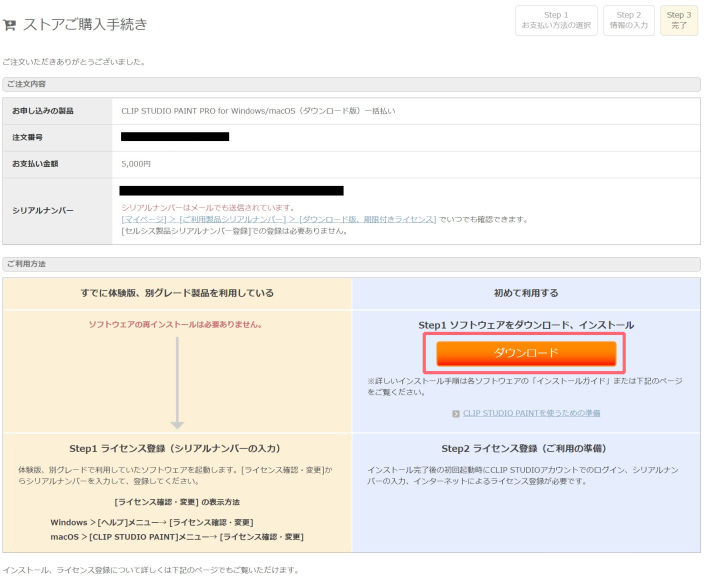
Task: Click the 初めて利用する column header
Action: pos(526,293)
